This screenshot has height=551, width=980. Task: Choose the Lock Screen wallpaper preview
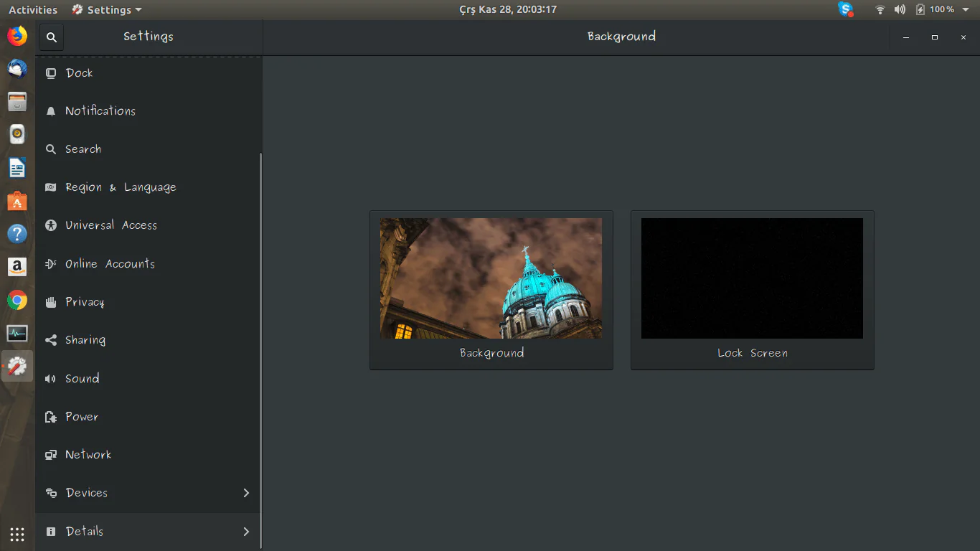(x=753, y=290)
